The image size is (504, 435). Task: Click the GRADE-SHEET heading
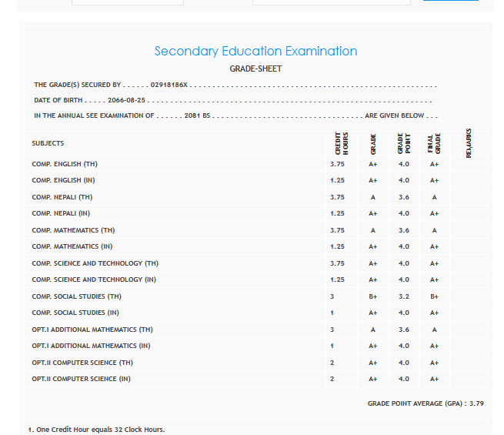[x=255, y=69]
